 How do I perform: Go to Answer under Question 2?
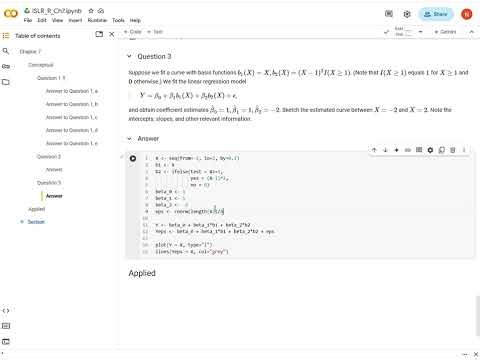click(x=54, y=170)
